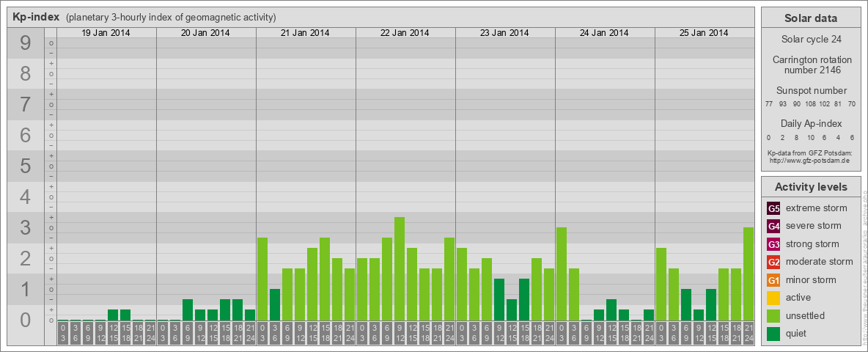Click the Ap-index value 10

click(x=810, y=137)
